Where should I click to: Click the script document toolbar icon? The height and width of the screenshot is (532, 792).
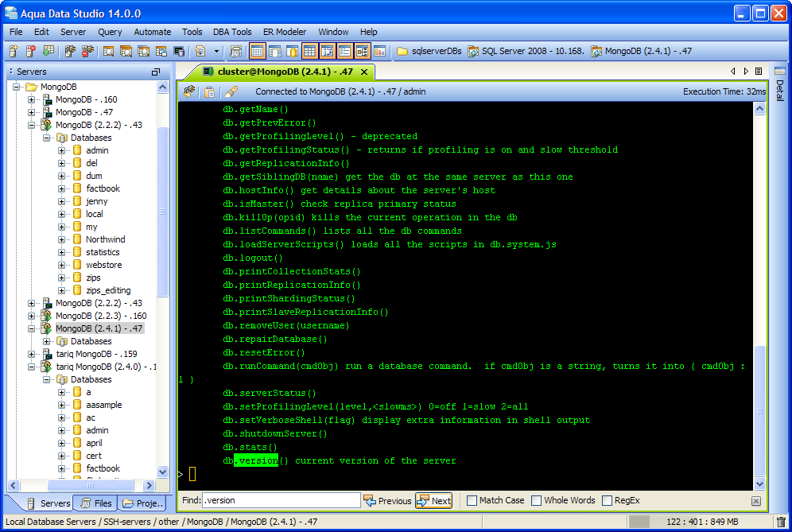pyautogui.click(x=200, y=51)
